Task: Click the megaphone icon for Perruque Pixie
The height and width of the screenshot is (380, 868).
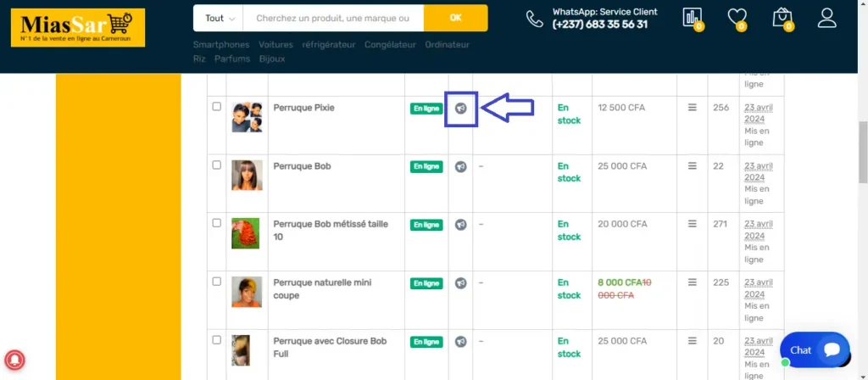Action: [x=461, y=109]
